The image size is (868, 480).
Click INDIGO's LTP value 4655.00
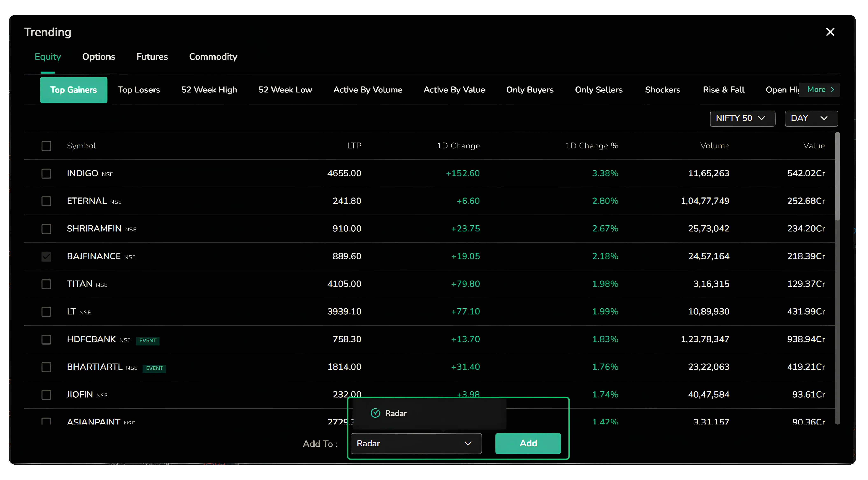(x=344, y=173)
